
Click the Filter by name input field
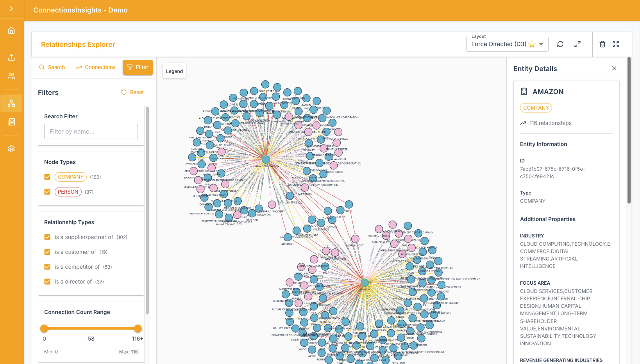(x=91, y=131)
